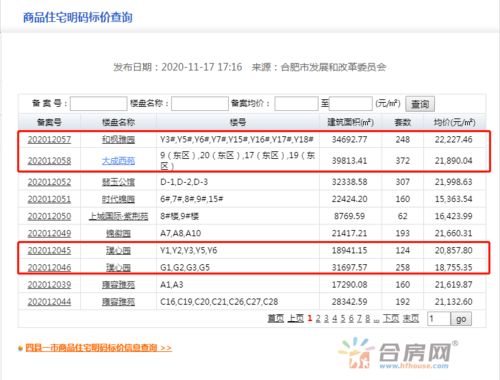Go to the 首页 first page

(x=276, y=318)
